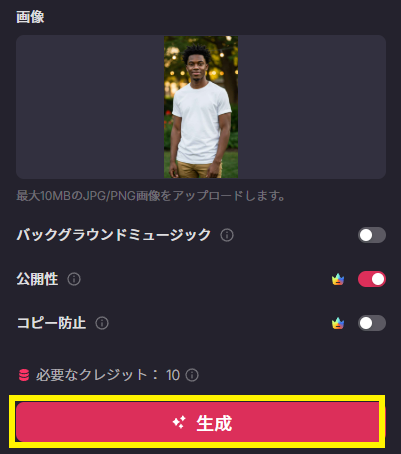This screenshot has height=454, width=401.
Task: Open info icon beside バックグラウンドミュージック
Action: pos(227,235)
